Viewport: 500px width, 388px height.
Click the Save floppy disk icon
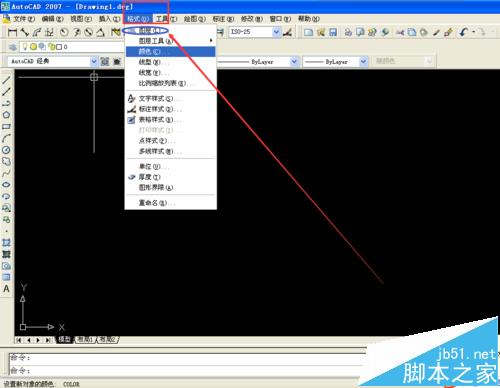[333, 32]
